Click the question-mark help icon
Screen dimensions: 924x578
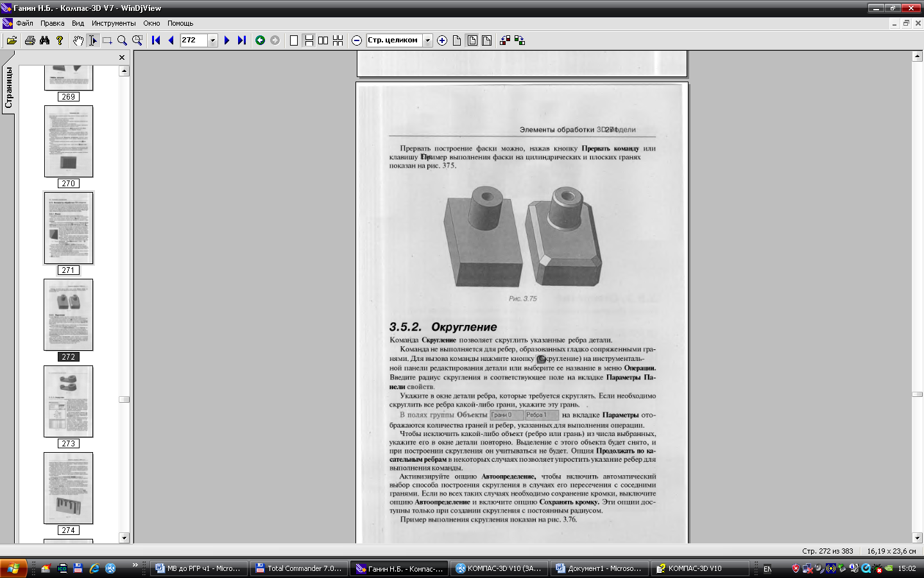[x=60, y=40]
